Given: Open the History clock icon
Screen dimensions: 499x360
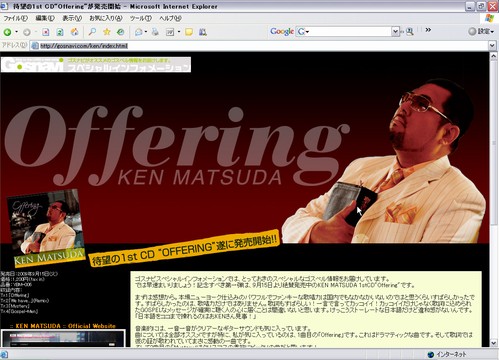Looking at the screenshot, I should pyautogui.click(x=120, y=32).
